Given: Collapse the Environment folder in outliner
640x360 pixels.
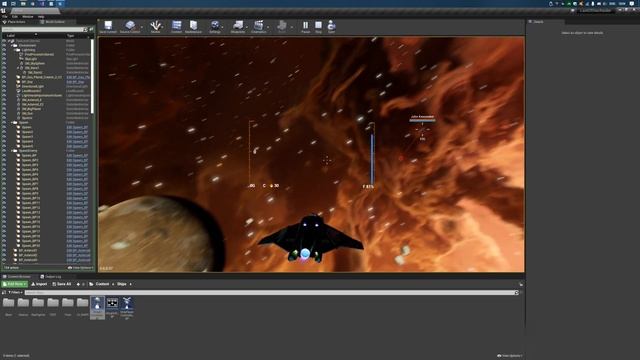Looking at the screenshot, I should (12, 45).
